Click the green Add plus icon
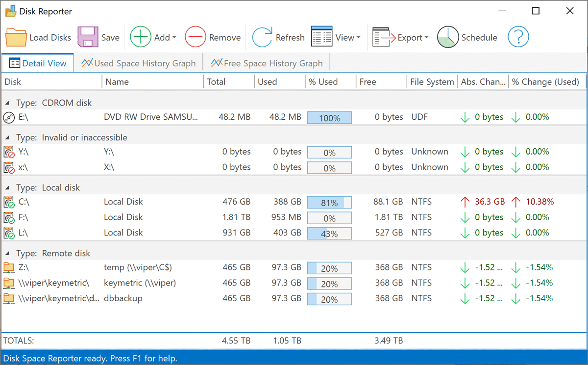 pyautogui.click(x=141, y=38)
